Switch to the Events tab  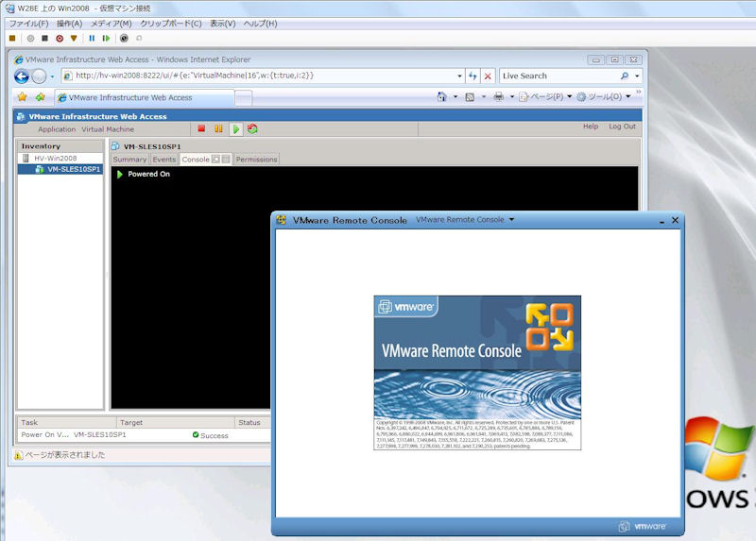coord(163,160)
